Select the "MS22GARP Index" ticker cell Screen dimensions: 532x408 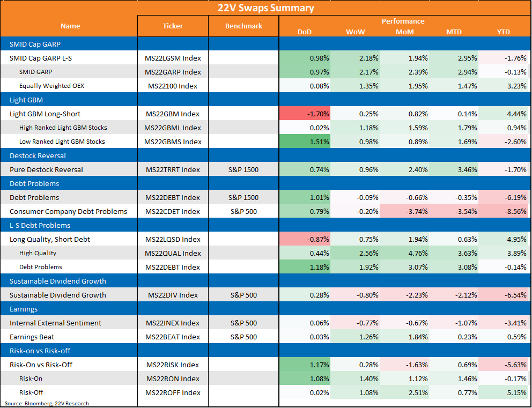click(x=173, y=72)
